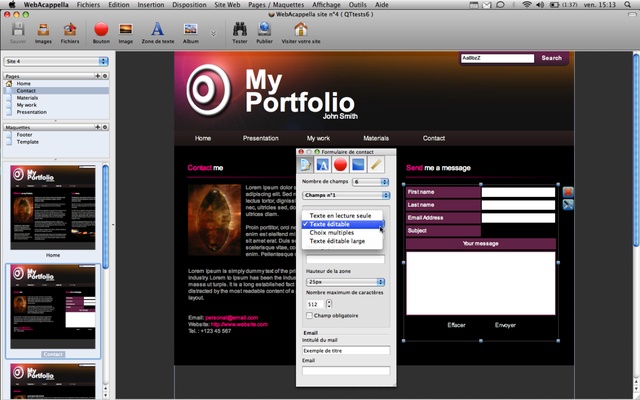Select the ruler tab icon in Formulaire panel
Viewport: 640px width, 400px height.
pyautogui.click(x=376, y=164)
